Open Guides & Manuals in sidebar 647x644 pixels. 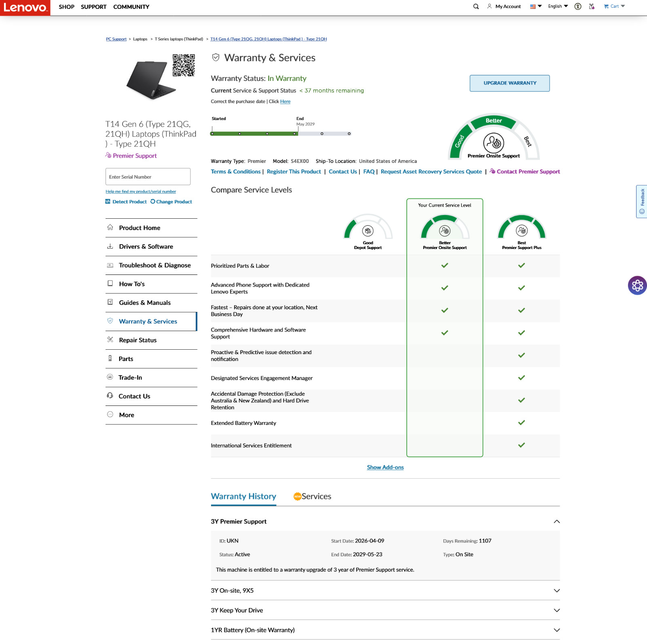[151, 303]
